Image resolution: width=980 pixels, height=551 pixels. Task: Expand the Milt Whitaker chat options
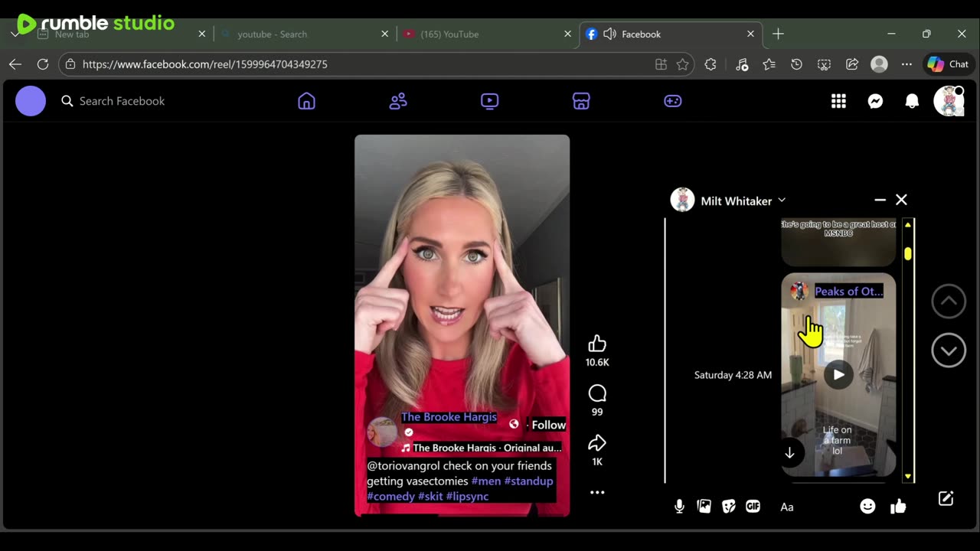pos(782,201)
